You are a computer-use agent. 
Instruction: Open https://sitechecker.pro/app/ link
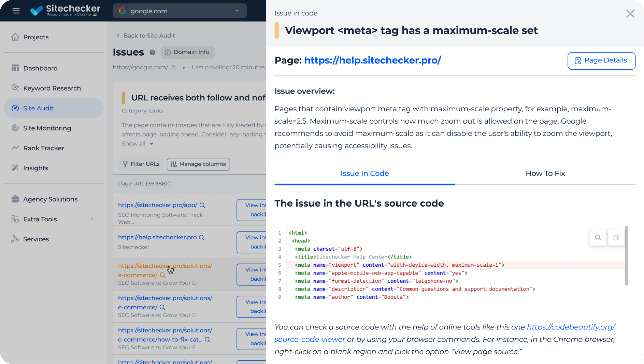158,205
